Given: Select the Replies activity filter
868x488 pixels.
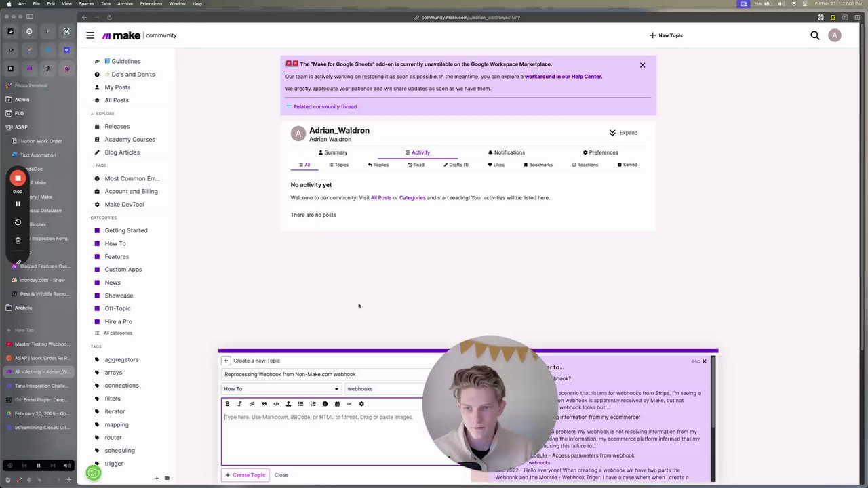Looking at the screenshot, I should tap(378, 165).
